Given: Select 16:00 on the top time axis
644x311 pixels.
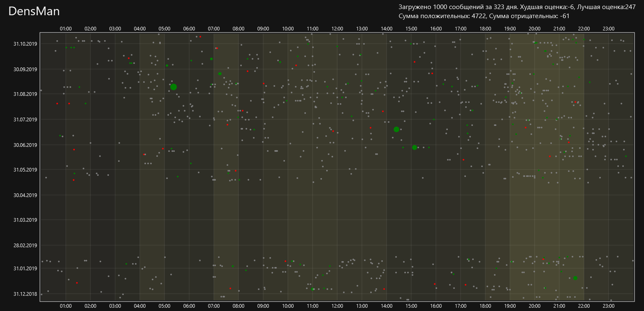Looking at the screenshot, I should (x=436, y=29).
